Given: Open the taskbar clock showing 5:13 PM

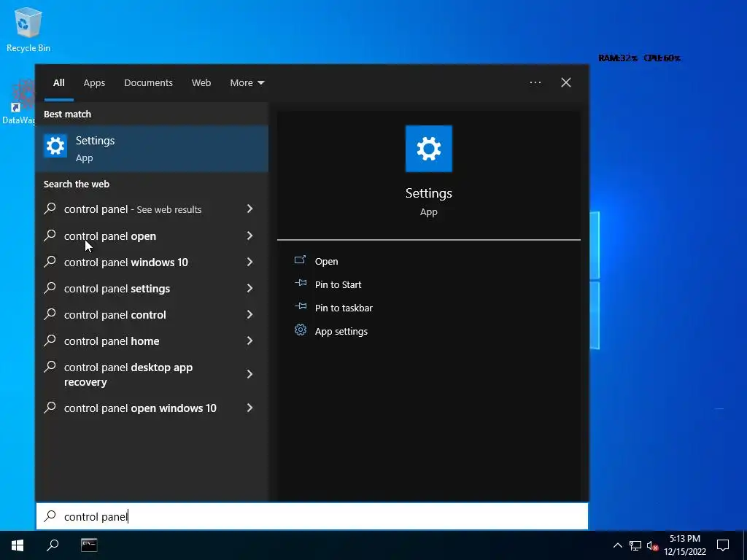Looking at the screenshot, I should [x=685, y=545].
